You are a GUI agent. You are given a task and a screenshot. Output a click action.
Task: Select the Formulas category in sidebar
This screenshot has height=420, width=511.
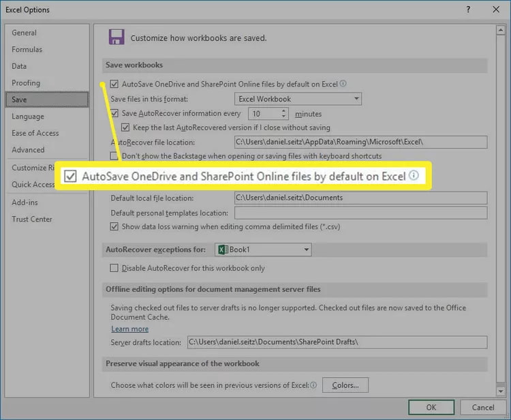click(x=27, y=50)
